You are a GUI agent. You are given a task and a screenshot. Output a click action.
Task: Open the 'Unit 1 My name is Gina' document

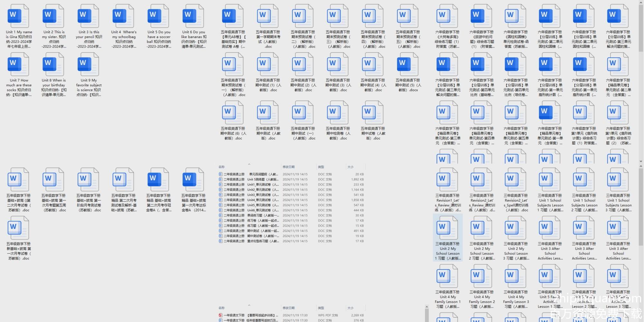(x=19, y=16)
